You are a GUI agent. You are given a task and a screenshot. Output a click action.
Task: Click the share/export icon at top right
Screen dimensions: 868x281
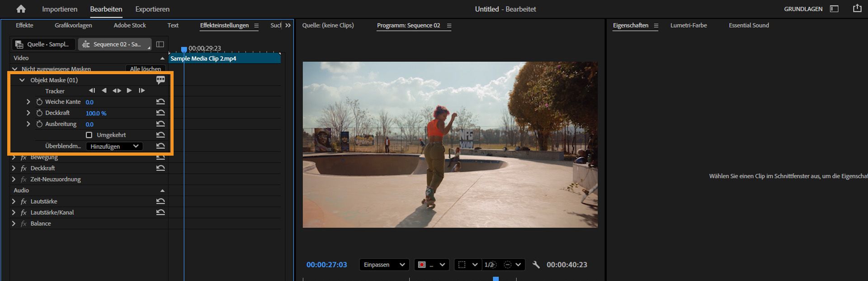point(857,9)
